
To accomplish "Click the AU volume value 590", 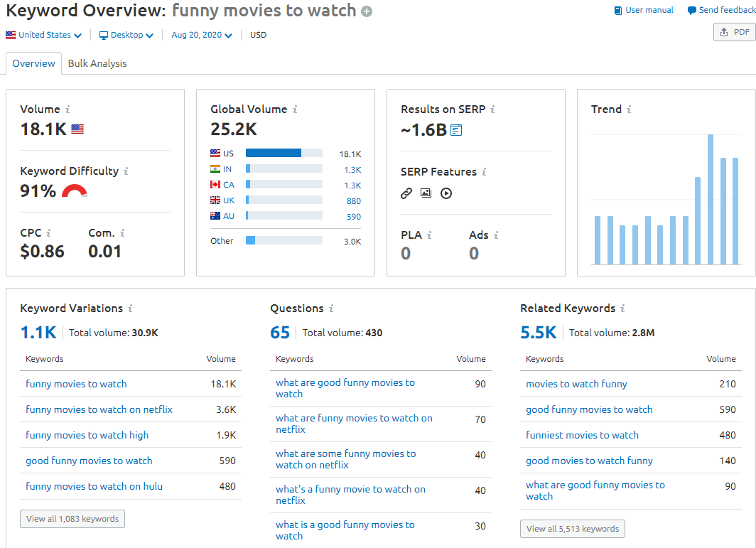I will pyautogui.click(x=354, y=217).
